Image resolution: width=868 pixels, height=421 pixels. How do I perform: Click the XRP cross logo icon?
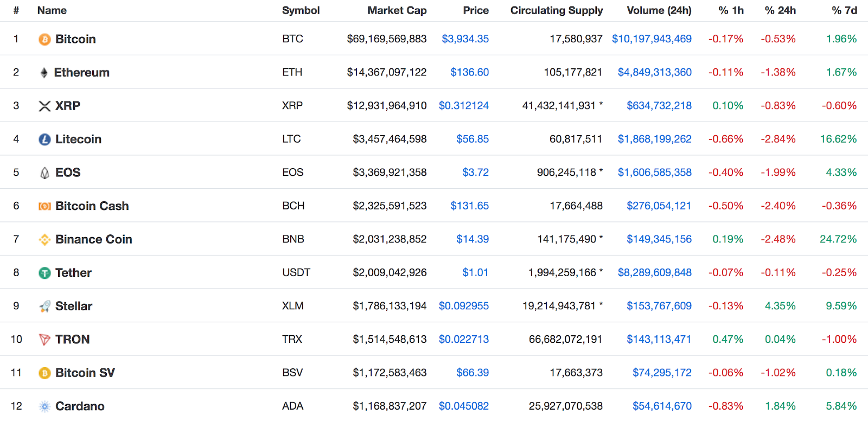click(x=44, y=106)
